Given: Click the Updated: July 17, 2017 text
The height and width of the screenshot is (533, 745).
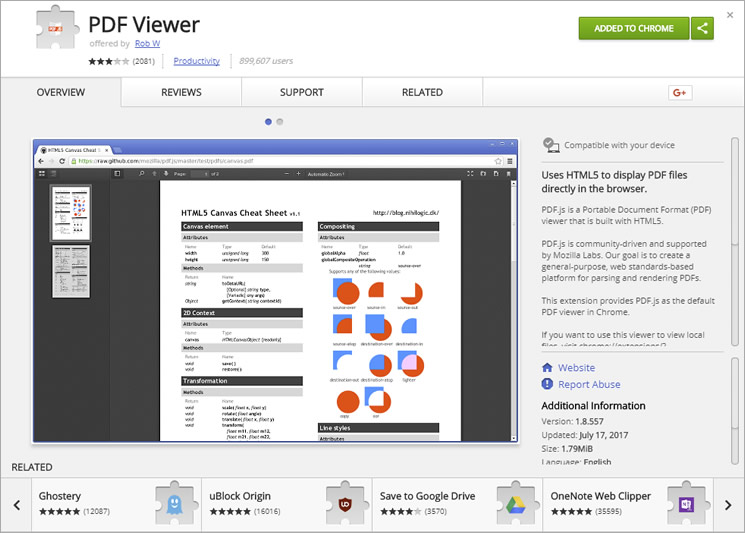Looking at the screenshot, I should coord(584,435).
